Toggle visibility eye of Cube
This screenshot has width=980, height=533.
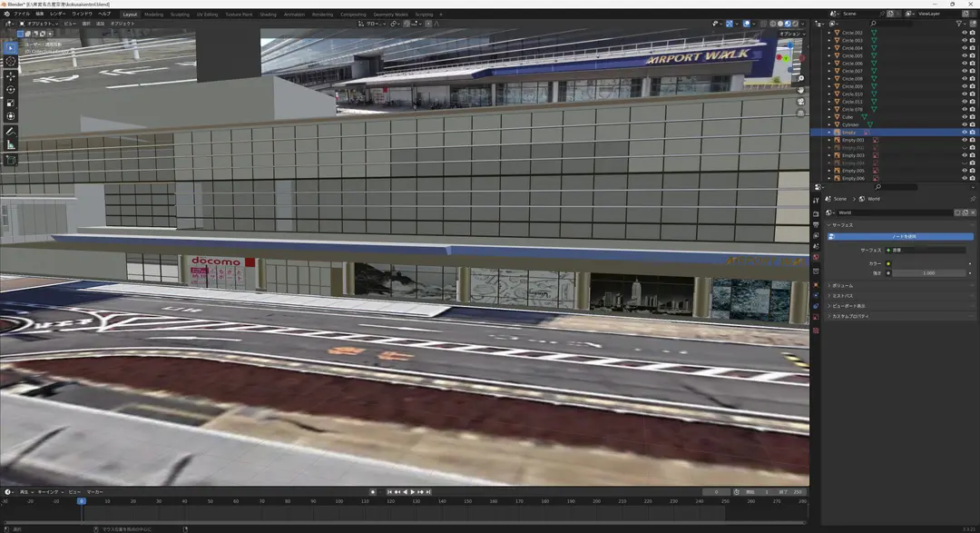(965, 117)
